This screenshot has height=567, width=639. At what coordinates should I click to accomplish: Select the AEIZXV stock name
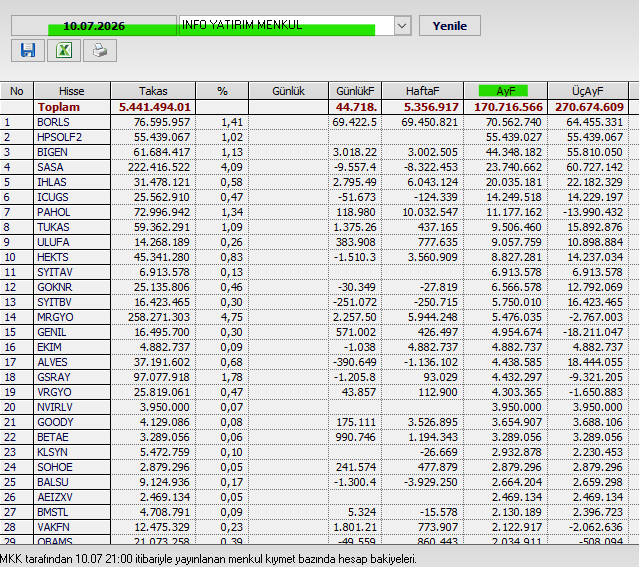pos(55,497)
